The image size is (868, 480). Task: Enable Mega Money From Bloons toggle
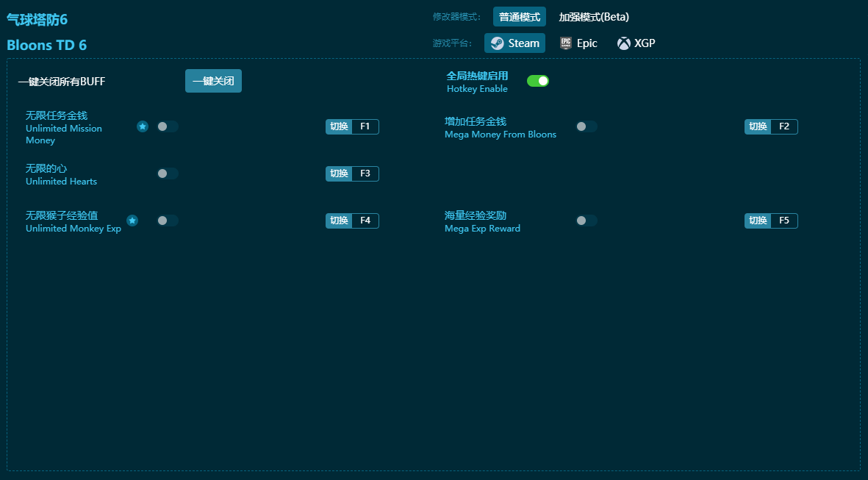[x=586, y=126]
